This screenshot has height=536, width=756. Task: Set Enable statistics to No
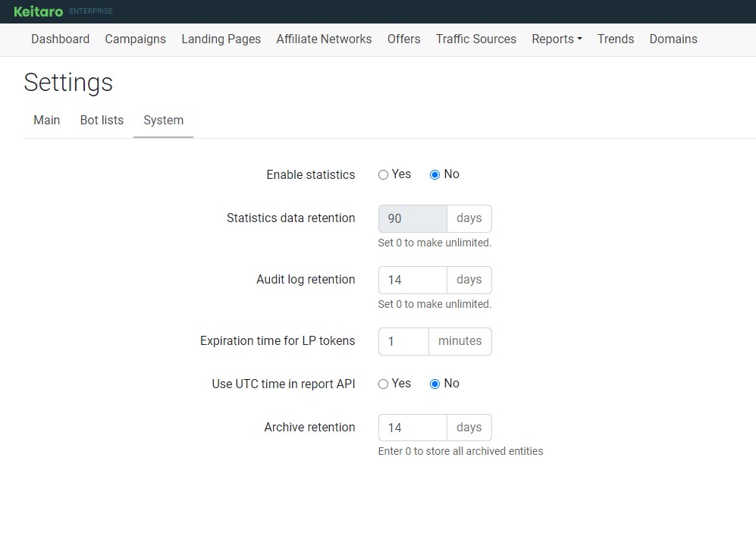click(435, 175)
